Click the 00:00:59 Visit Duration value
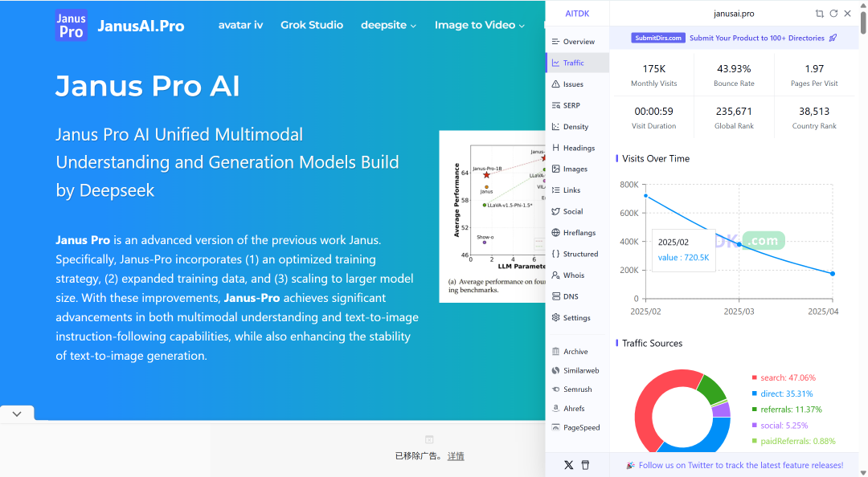 (653, 112)
